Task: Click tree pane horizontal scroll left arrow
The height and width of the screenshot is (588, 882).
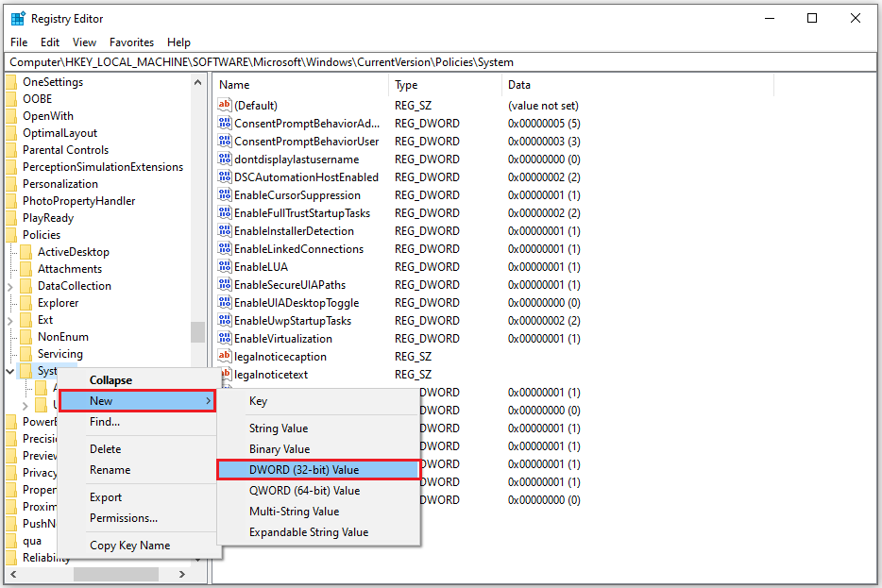Action: pyautogui.click(x=13, y=575)
